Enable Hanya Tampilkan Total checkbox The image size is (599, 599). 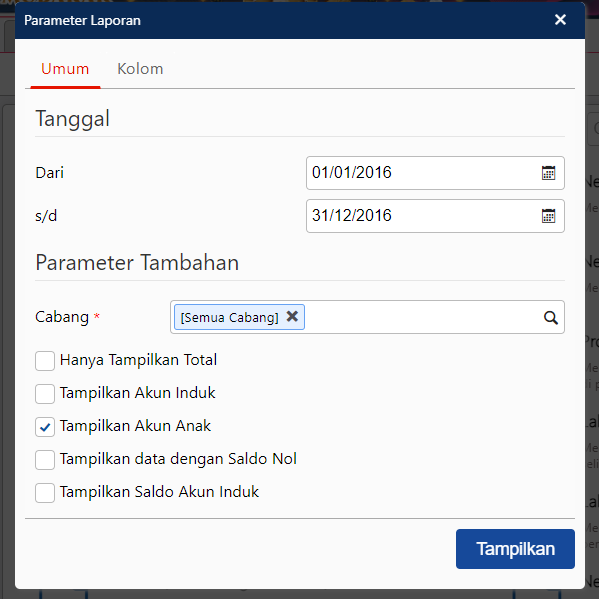pyautogui.click(x=45, y=361)
